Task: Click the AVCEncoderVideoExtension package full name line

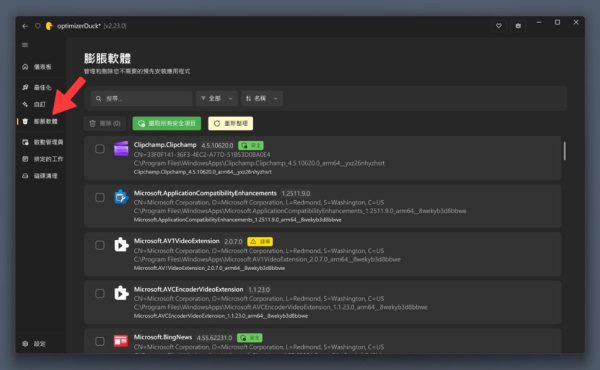Action: tap(221, 316)
